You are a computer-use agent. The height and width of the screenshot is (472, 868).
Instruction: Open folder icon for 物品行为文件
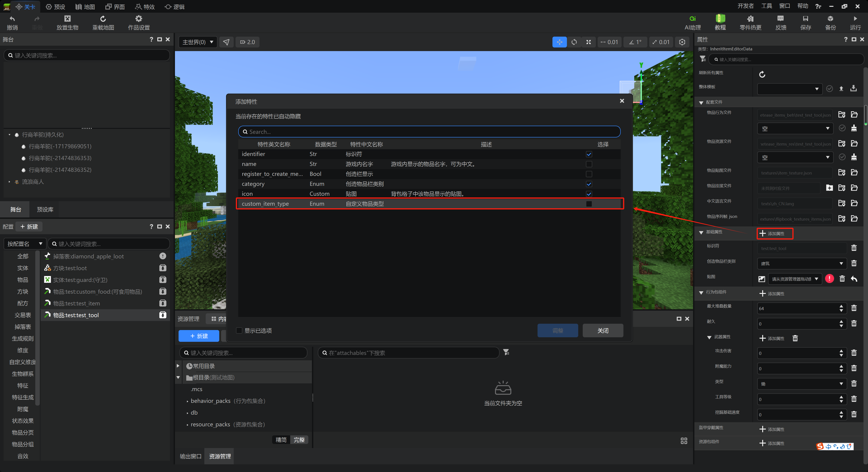[x=854, y=115]
